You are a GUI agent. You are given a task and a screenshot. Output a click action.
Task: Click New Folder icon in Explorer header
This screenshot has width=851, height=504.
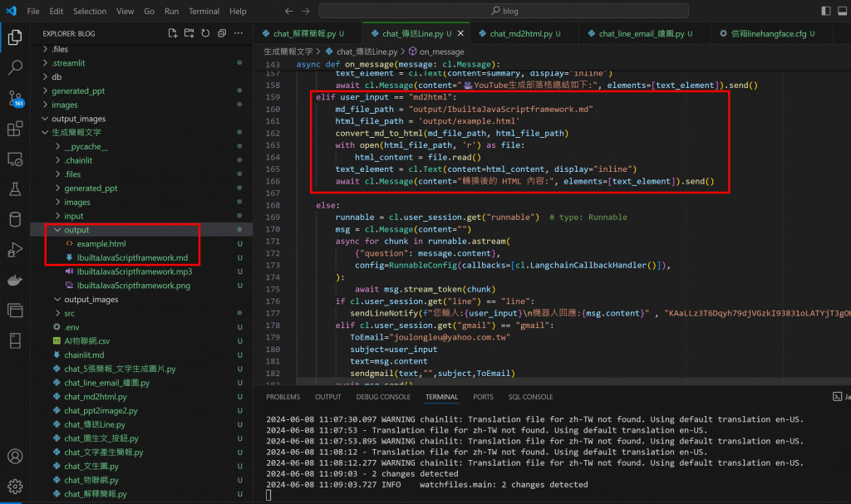click(189, 33)
